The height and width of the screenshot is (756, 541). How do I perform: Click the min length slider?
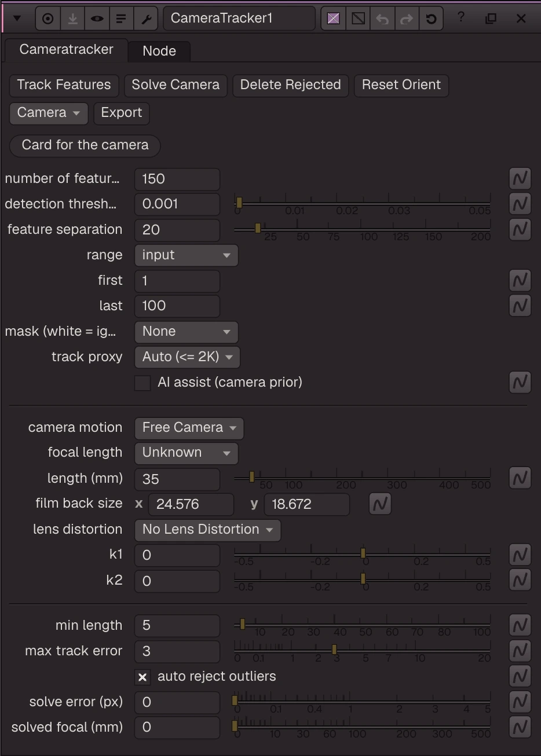click(x=363, y=625)
